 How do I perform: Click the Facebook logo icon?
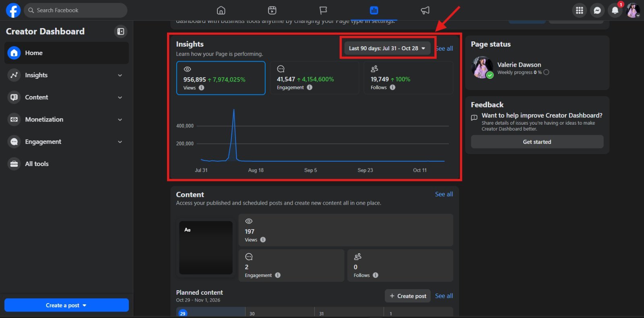[x=13, y=10]
